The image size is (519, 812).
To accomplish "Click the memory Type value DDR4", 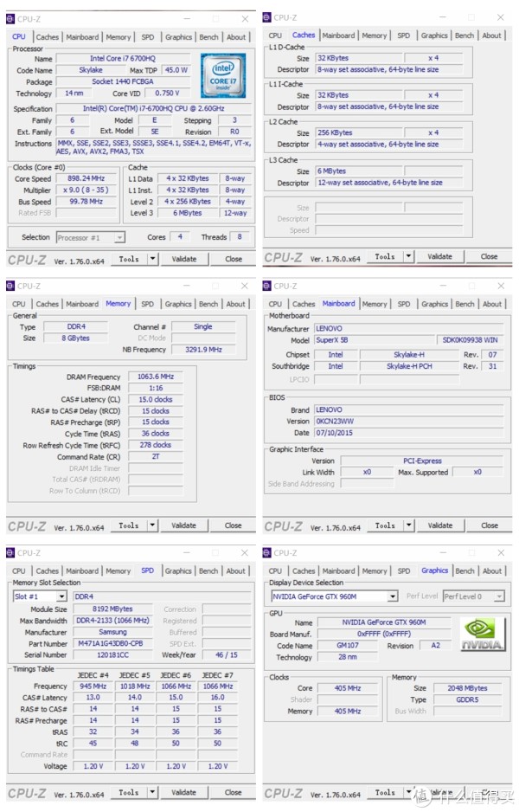I will click(76, 326).
